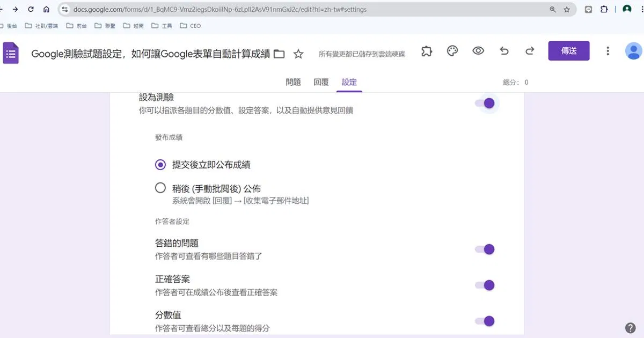Open the Google account avatar
The width and height of the screenshot is (644, 338).
[634, 51]
